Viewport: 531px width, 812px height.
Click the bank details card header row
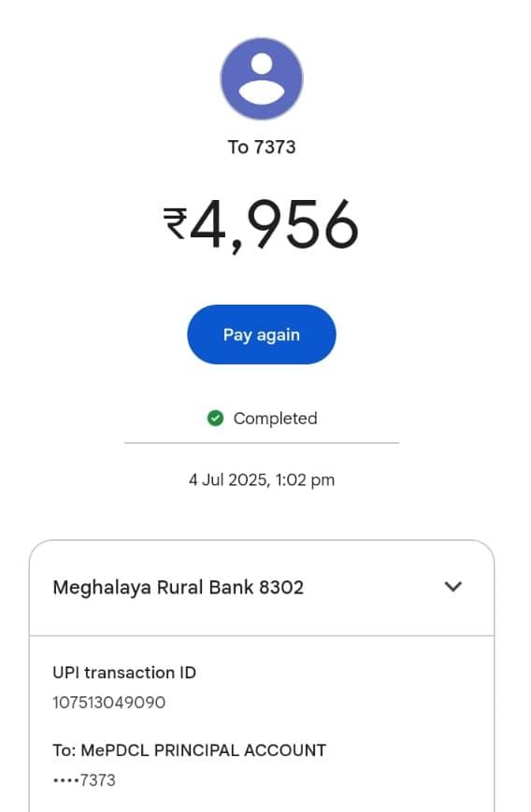pos(262,588)
